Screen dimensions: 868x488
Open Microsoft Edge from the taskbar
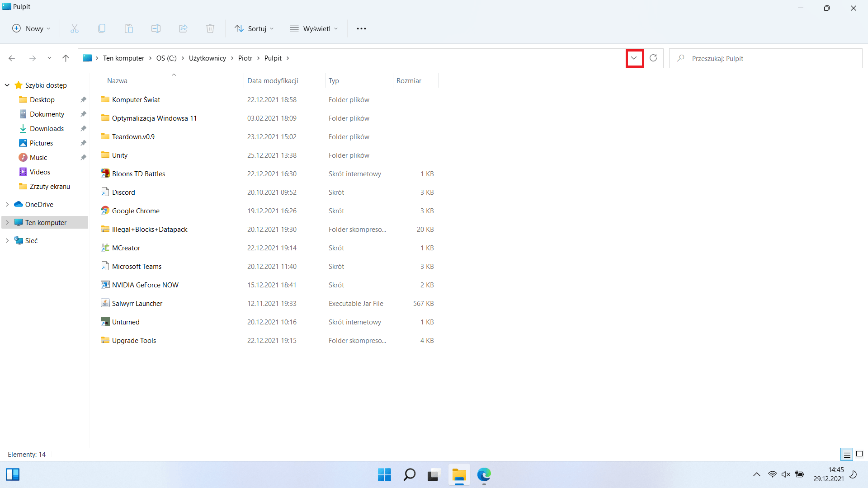484,474
